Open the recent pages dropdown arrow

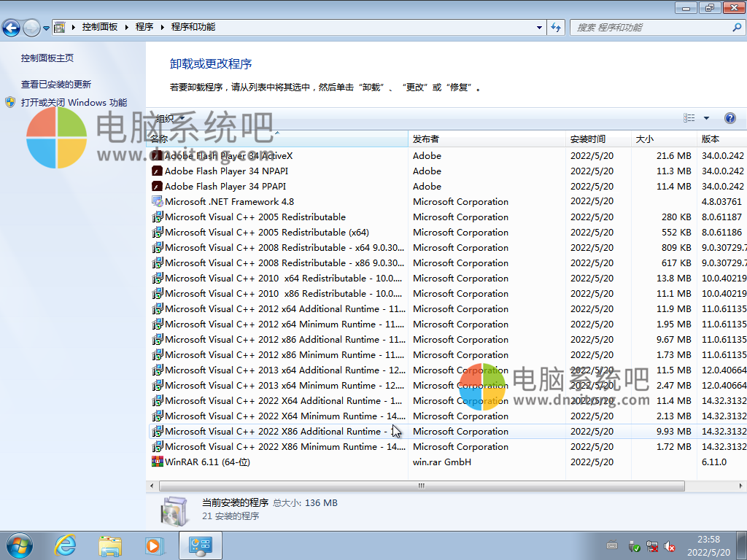pos(46,28)
